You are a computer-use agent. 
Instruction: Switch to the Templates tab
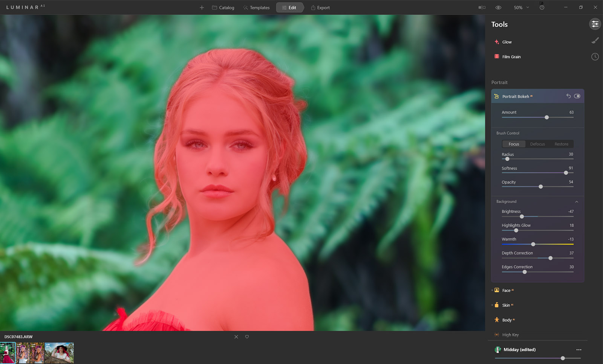pos(256,8)
